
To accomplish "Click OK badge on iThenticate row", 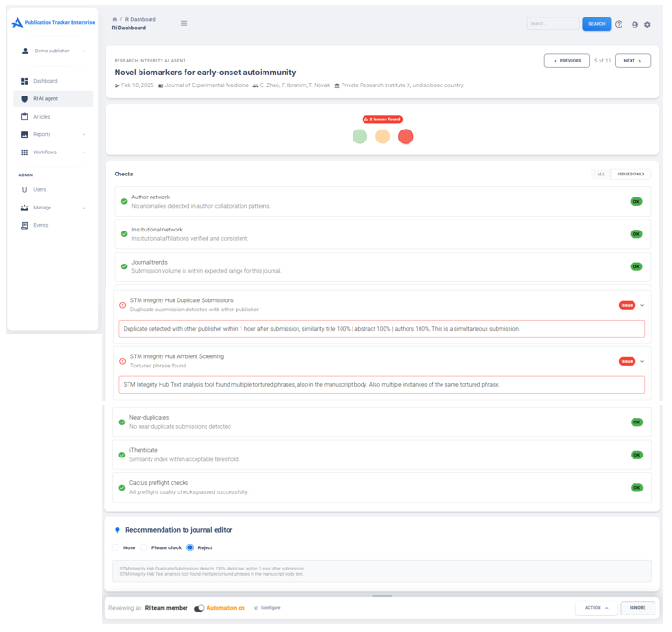I will coord(636,455).
